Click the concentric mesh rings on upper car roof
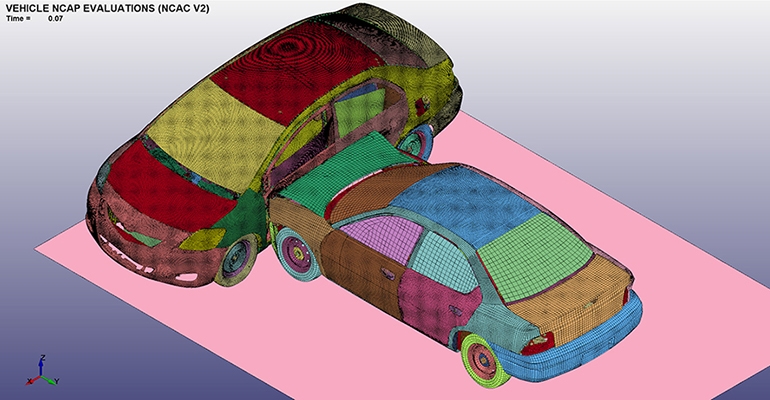This screenshot has height=400, width=770. [x=318, y=48]
